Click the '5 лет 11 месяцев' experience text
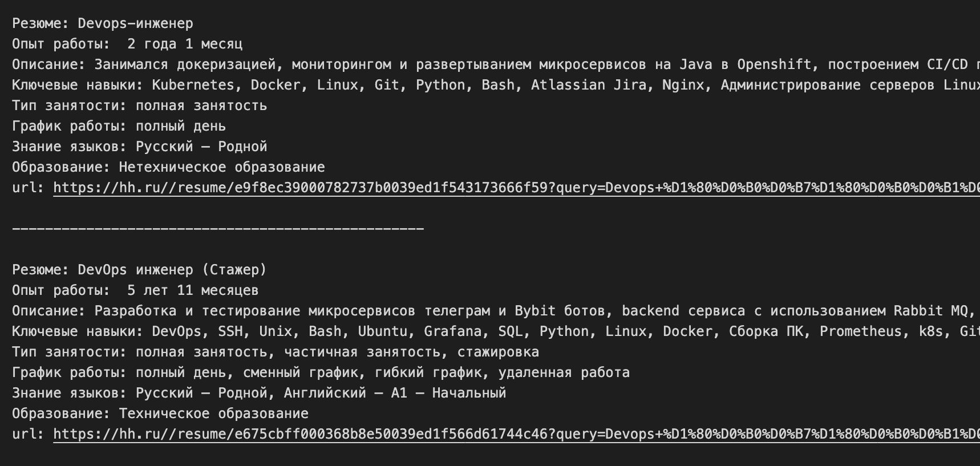 193,290
